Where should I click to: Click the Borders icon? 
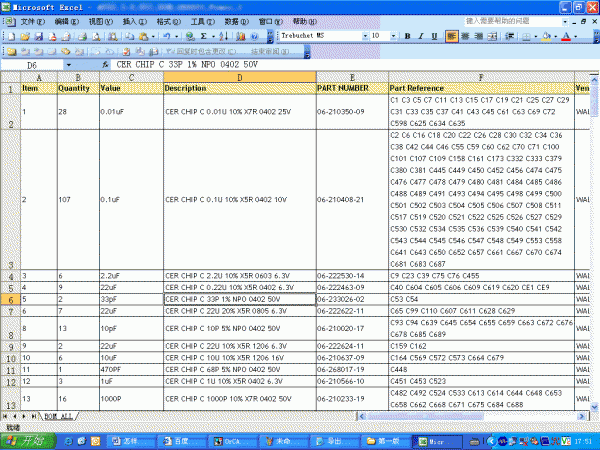(527, 36)
